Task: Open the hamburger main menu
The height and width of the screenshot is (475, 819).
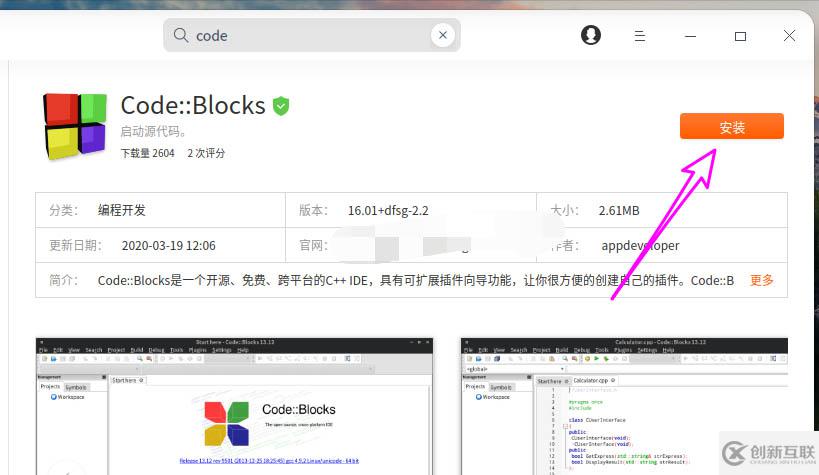Action: point(640,36)
